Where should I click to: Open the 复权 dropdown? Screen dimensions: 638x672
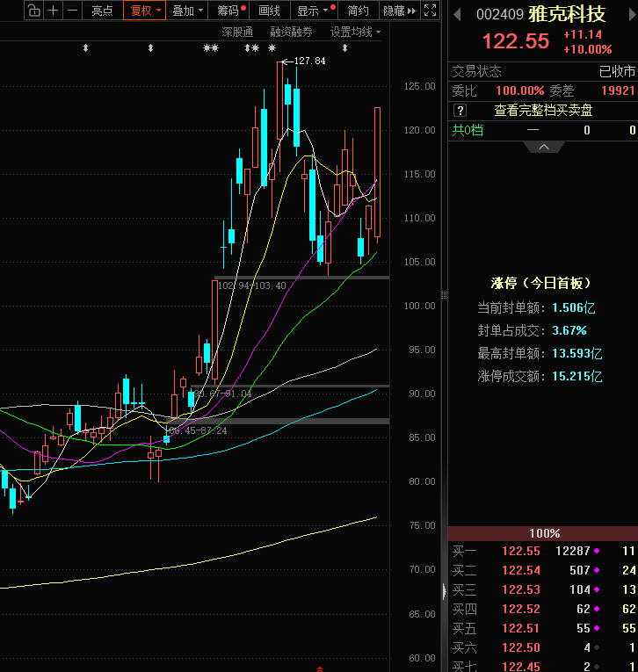[144, 11]
